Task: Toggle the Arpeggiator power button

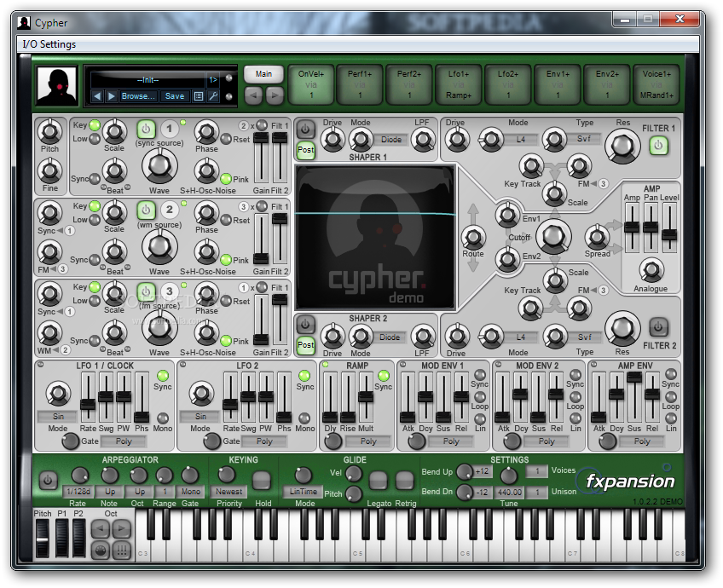Action: pos(48,481)
